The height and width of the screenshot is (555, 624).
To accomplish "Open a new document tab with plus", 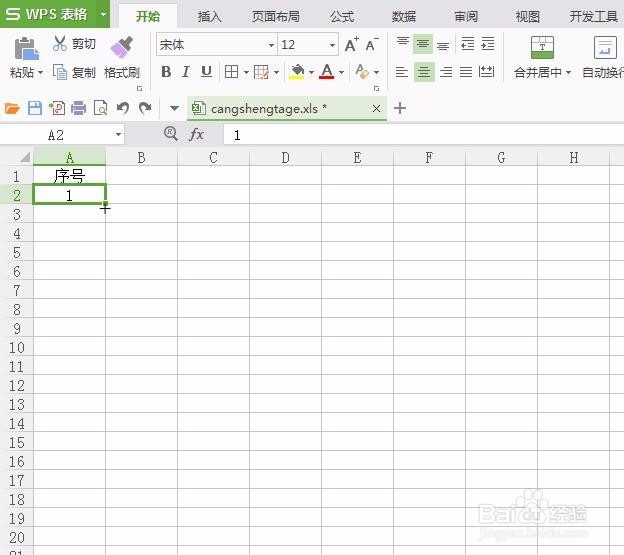I will (400, 108).
